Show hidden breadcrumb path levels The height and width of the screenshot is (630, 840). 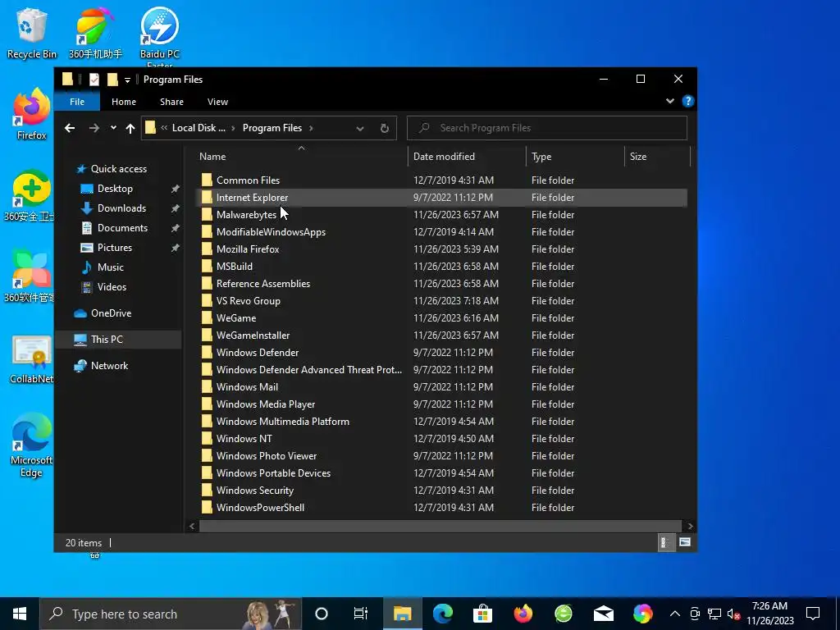[164, 127]
